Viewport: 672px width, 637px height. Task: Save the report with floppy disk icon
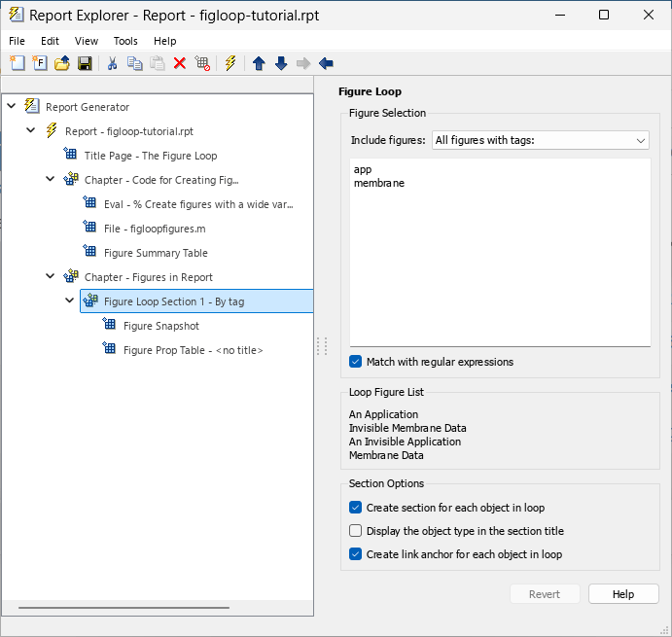[x=85, y=63]
